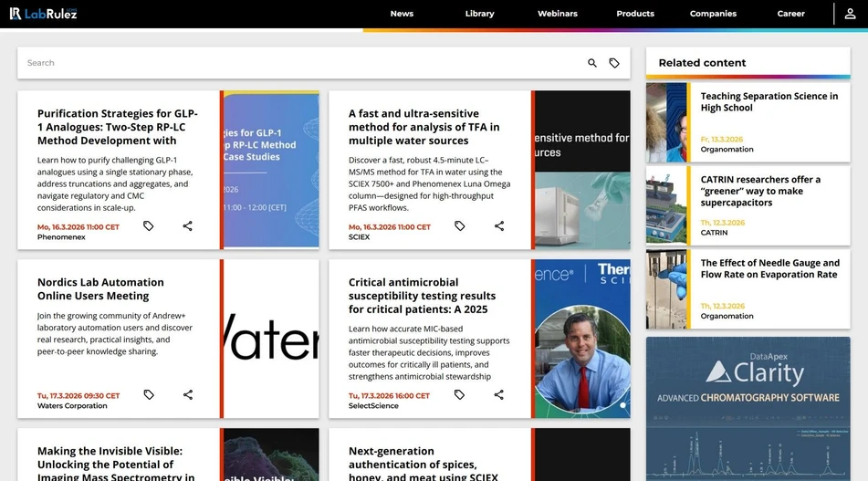Click the user account icon
The image size is (868, 481).
pyautogui.click(x=850, y=14)
